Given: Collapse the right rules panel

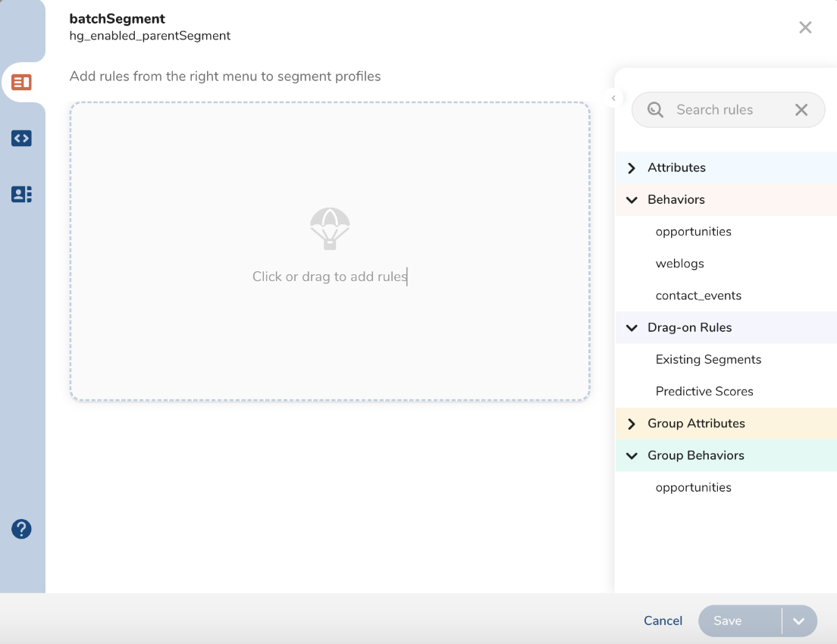Looking at the screenshot, I should [613, 98].
